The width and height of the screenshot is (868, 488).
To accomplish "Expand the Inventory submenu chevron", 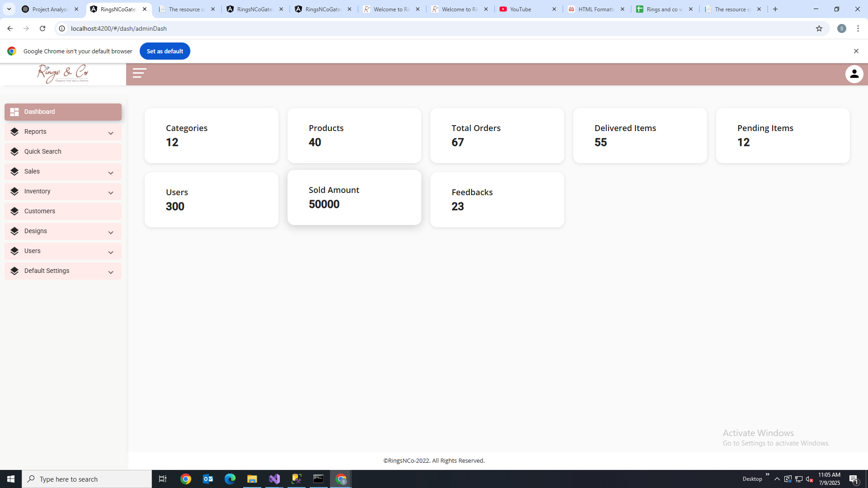I will point(111,192).
